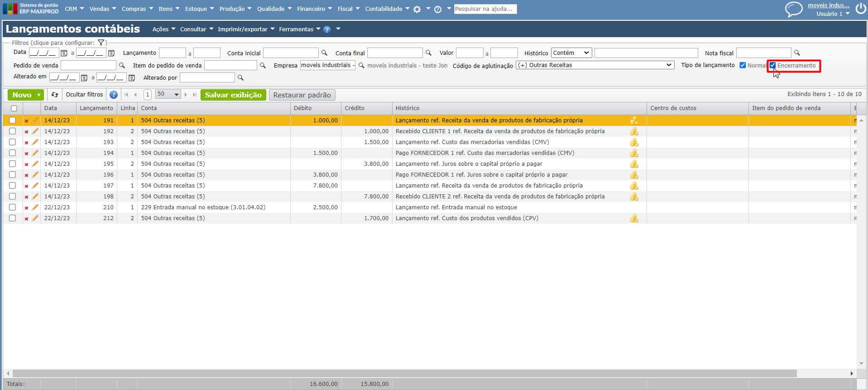Edit entry 193 with pencil icon
Image resolution: width=868 pixels, height=390 pixels.
(x=35, y=142)
